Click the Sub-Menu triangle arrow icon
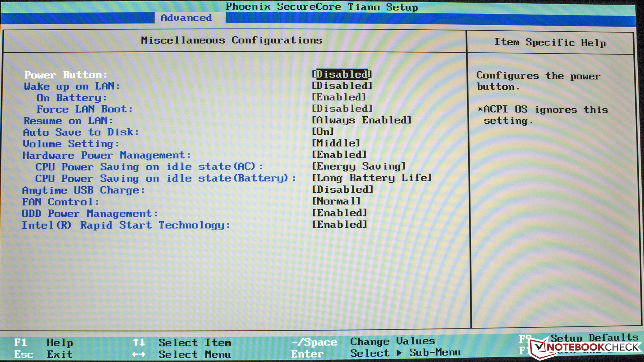Image resolution: width=644 pixels, height=362 pixels. coord(399,353)
